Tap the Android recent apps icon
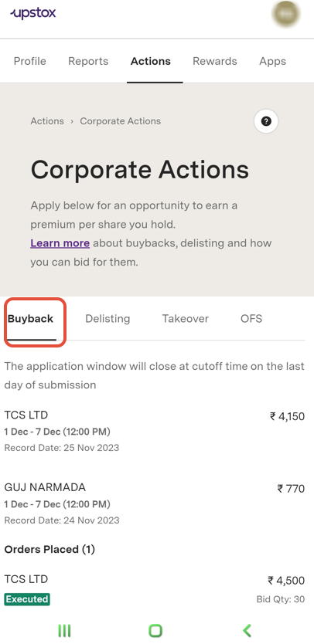The height and width of the screenshot is (644, 314). coord(64,630)
